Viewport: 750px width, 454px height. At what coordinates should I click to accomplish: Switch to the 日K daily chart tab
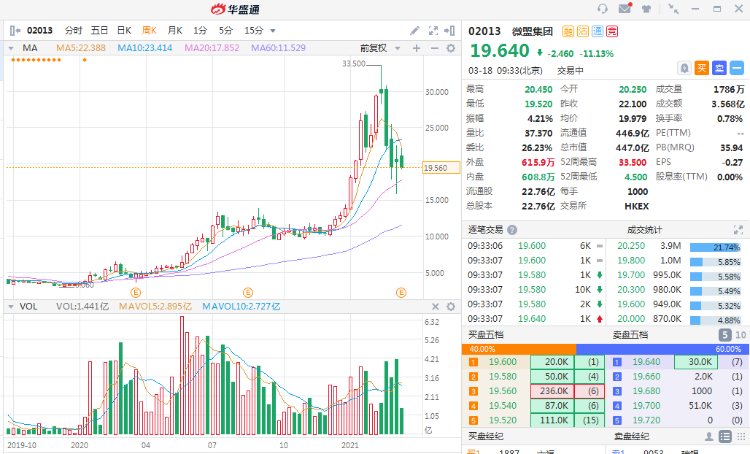(x=126, y=31)
